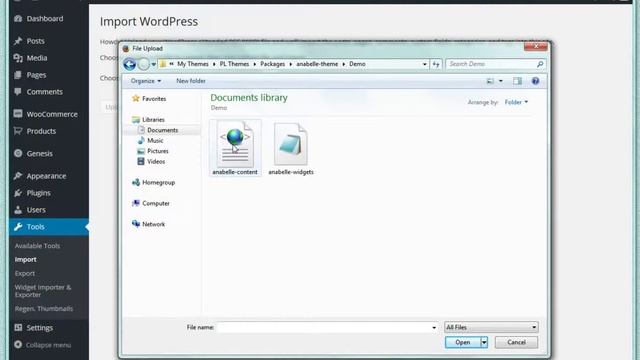Open the Export submenu link
Screen dimensions: 640x360
tap(24, 273)
